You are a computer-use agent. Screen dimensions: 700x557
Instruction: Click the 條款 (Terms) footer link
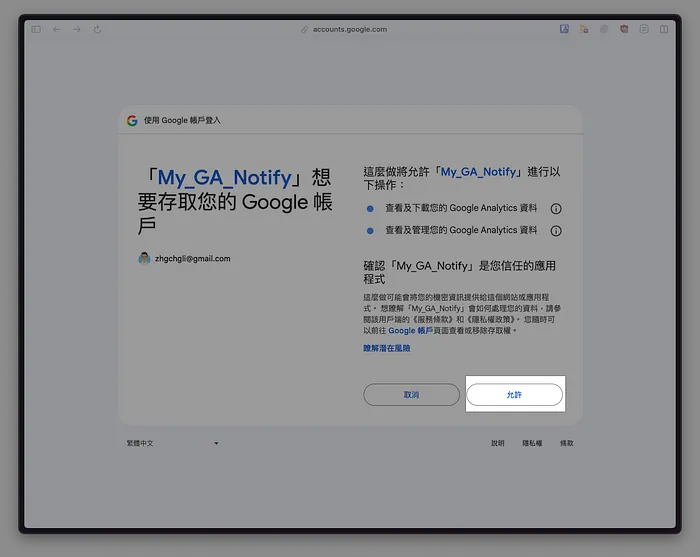[567, 443]
